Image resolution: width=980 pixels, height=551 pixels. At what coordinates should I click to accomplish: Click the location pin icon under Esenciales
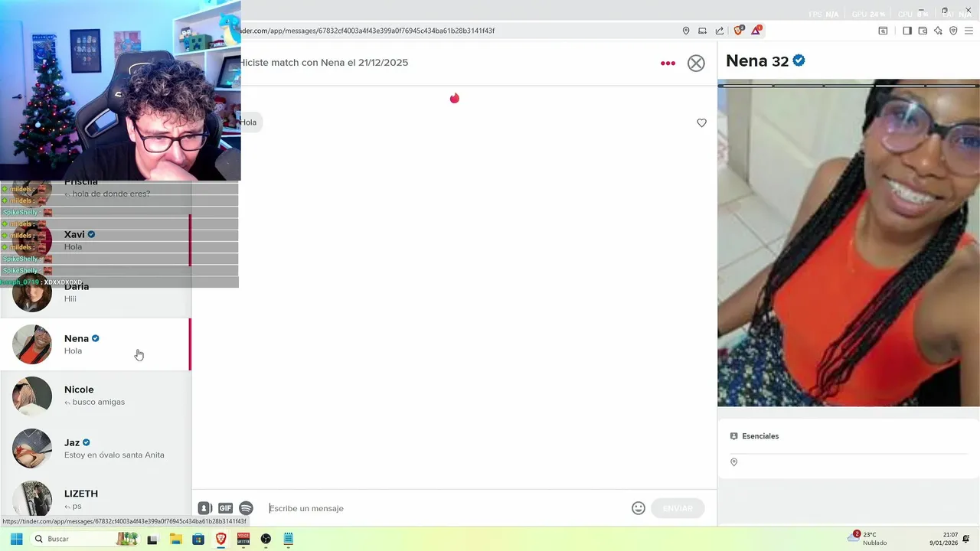point(733,462)
